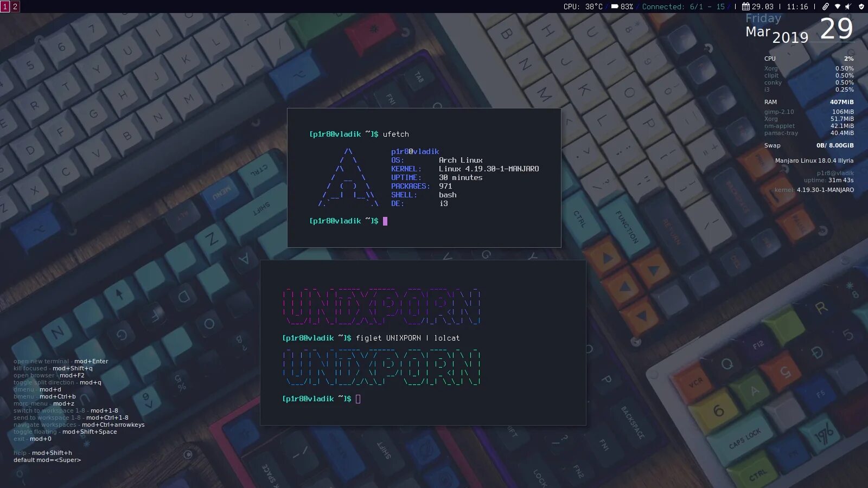Click the CPU: 38°C temperature readout
Image resolution: width=868 pixels, height=488 pixels.
[x=583, y=7]
